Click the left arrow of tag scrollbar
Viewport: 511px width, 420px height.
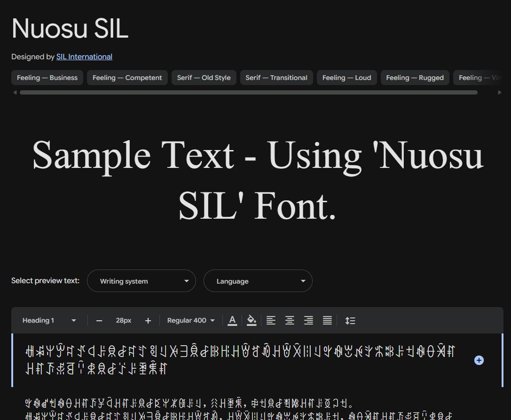[x=15, y=93]
